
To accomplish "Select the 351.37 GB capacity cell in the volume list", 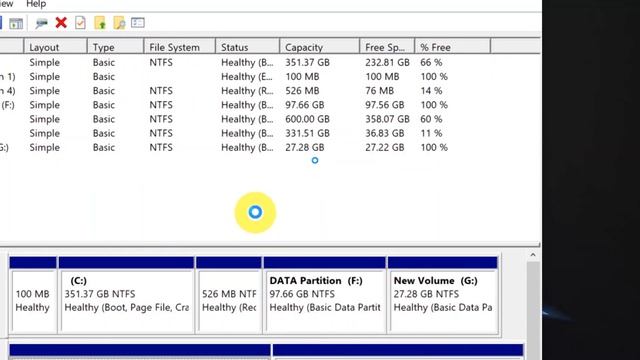I will pyautogui.click(x=307, y=62).
